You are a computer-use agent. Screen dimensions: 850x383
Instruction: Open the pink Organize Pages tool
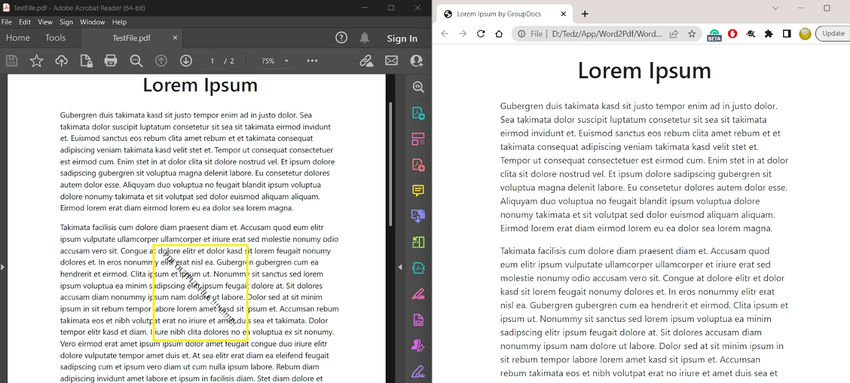[418, 139]
